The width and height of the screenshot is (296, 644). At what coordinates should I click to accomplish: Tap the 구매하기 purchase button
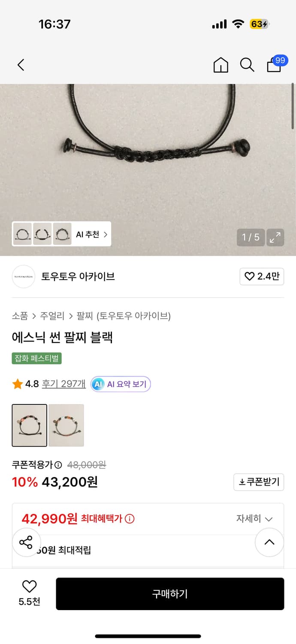pyautogui.click(x=170, y=594)
